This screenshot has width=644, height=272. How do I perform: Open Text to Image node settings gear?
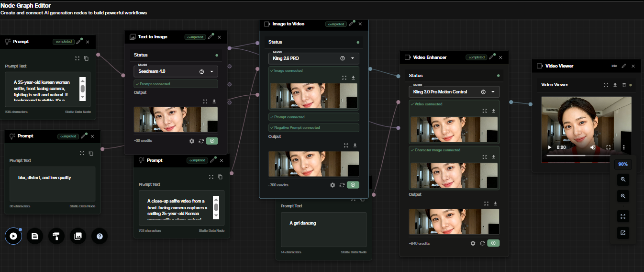[x=192, y=141]
